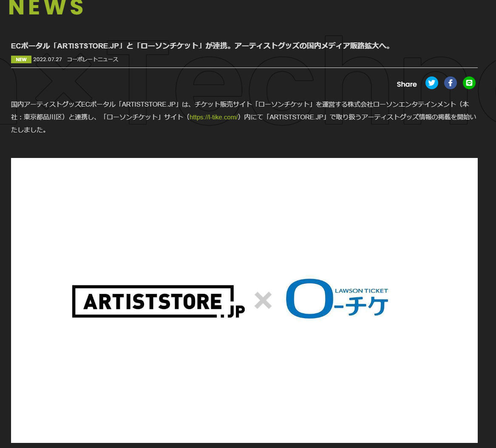This screenshot has height=448, width=496.
Task: Click the article body paragraph text
Action: (243, 110)
